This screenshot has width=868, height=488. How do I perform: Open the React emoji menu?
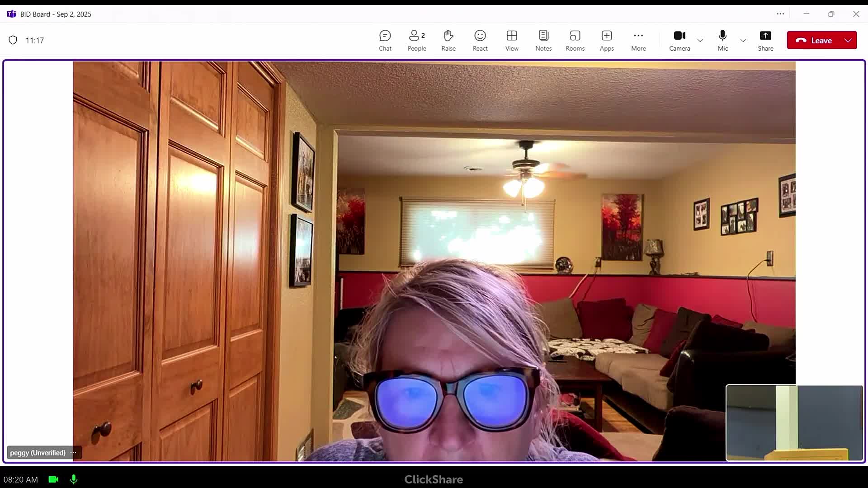[480, 40]
